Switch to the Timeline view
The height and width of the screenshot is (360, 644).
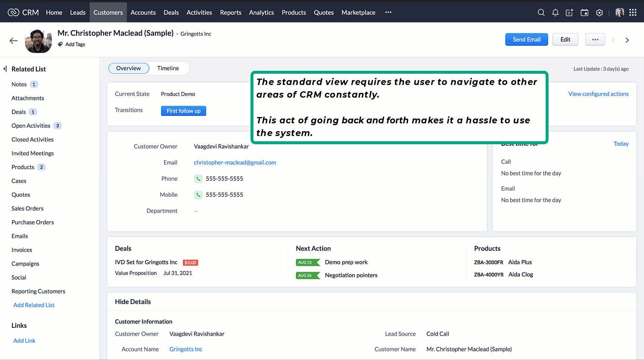(x=168, y=68)
